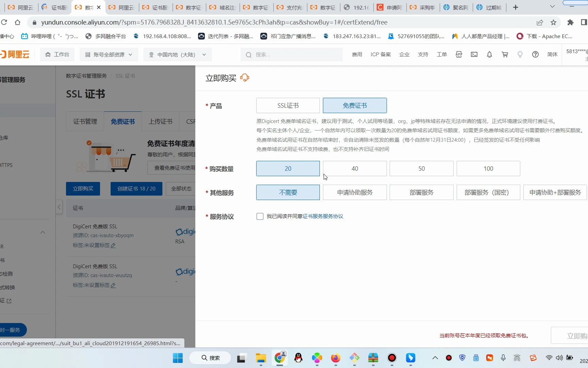The image size is (588, 368).
Task: Select 不需要 for other services
Action: (x=288, y=193)
